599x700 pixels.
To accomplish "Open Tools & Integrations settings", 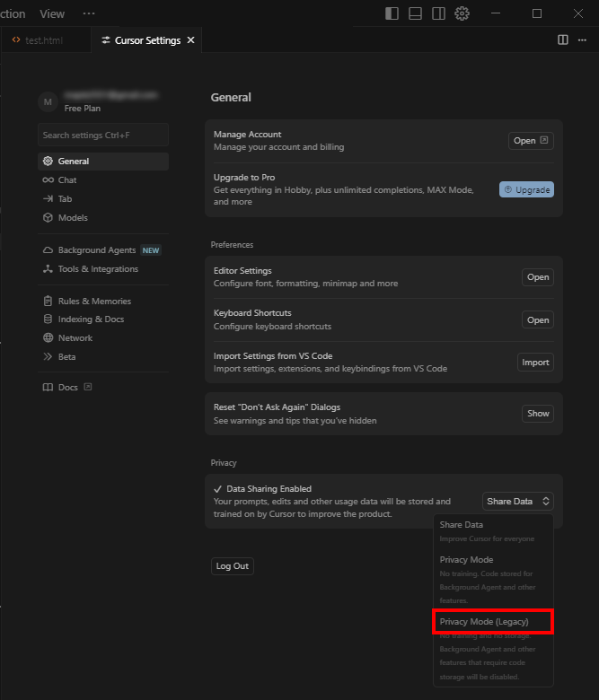I will tap(103, 268).
